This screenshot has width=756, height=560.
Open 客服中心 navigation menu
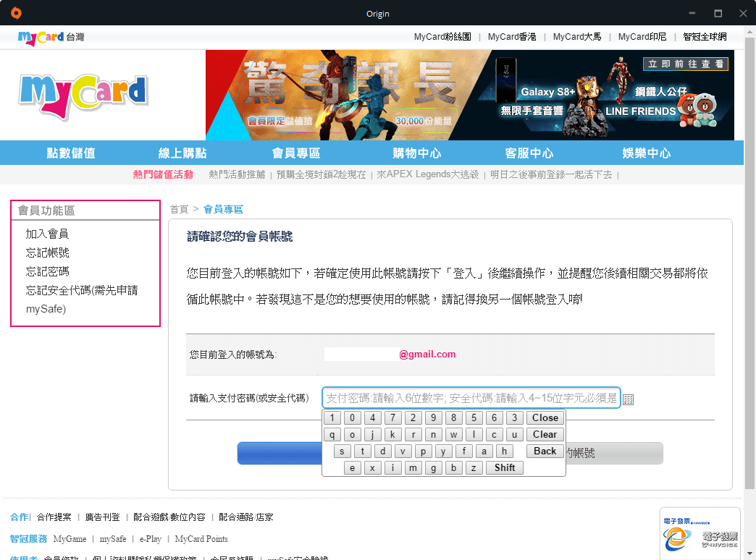click(529, 153)
